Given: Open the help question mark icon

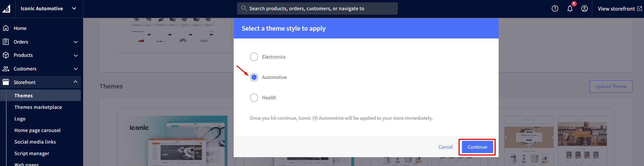Looking at the screenshot, I should [x=555, y=9].
